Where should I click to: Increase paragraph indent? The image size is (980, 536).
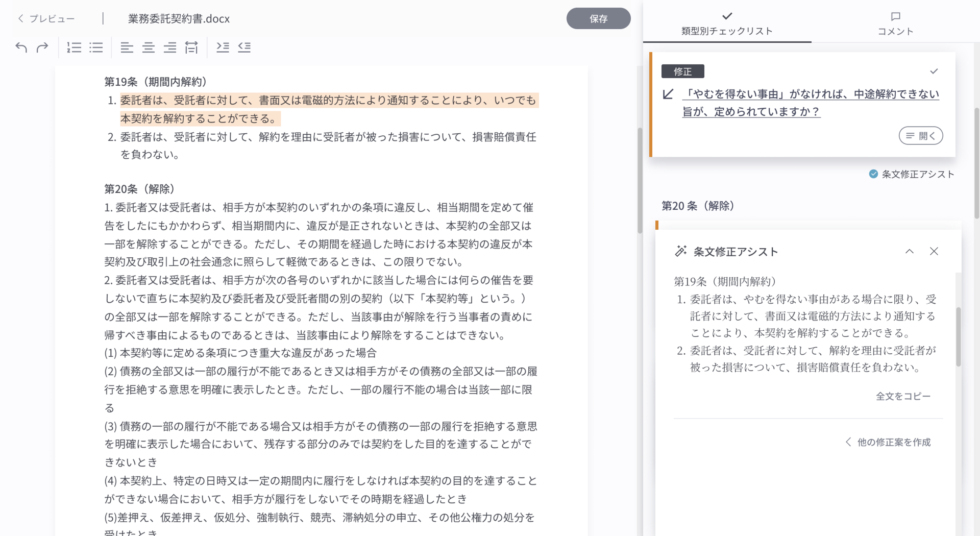(223, 47)
